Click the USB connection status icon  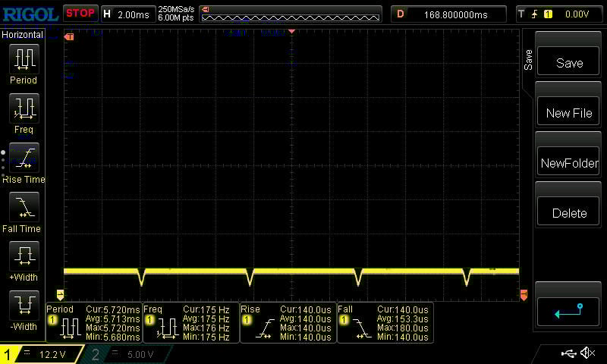(x=568, y=353)
